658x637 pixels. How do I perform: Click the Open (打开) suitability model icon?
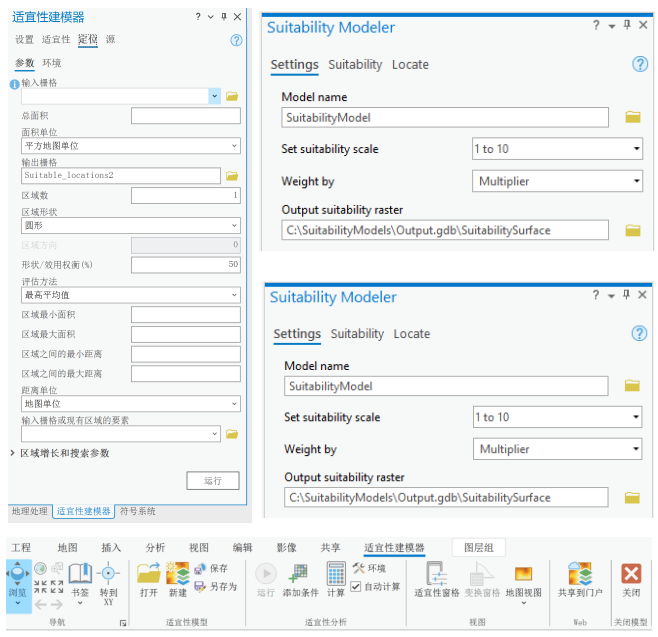[149, 573]
